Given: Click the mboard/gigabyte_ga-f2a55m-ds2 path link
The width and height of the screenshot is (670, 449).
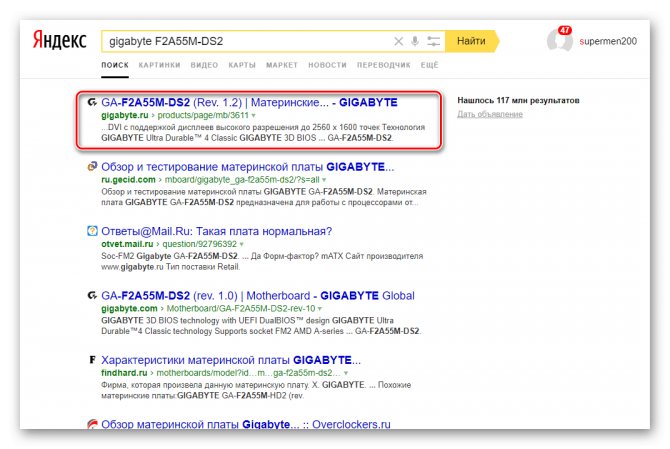Looking at the screenshot, I should [242, 180].
